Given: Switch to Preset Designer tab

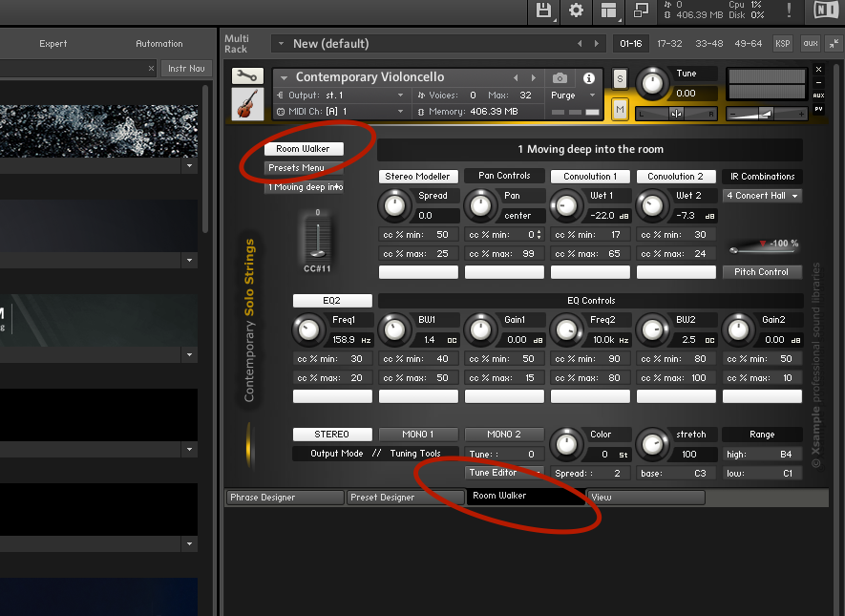Looking at the screenshot, I should [405, 498].
